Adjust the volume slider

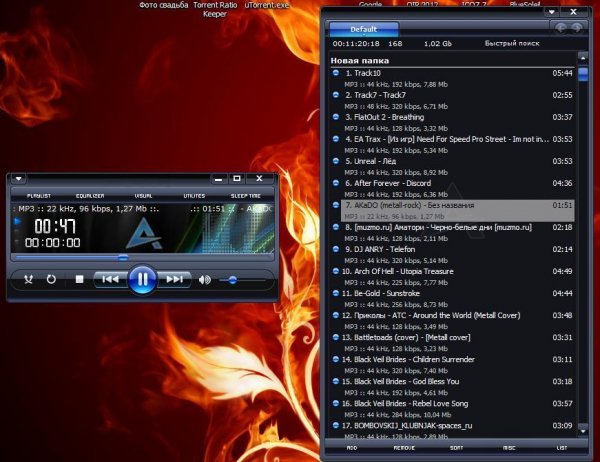[x=242, y=281]
